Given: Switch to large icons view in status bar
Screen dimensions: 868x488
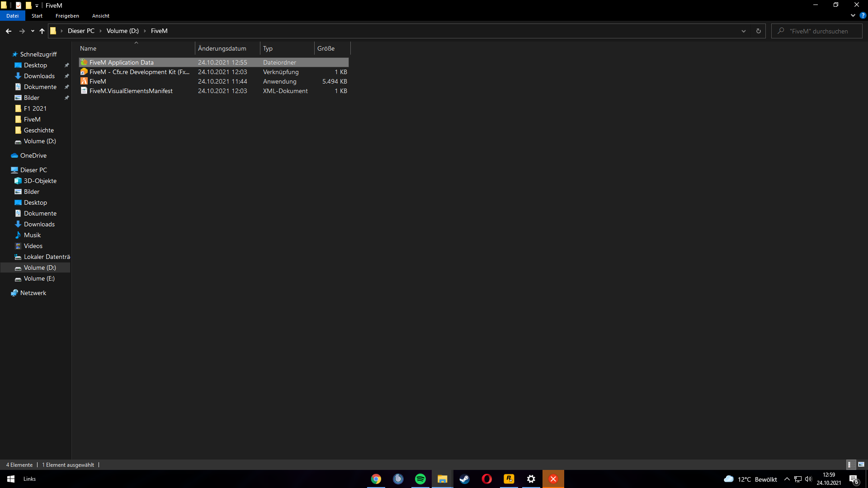Looking at the screenshot, I should (858, 465).
